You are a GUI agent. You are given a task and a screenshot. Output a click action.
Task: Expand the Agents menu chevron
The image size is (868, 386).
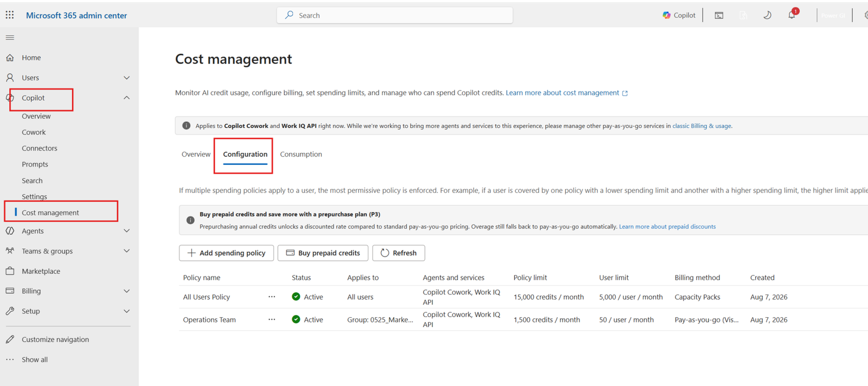126,231
